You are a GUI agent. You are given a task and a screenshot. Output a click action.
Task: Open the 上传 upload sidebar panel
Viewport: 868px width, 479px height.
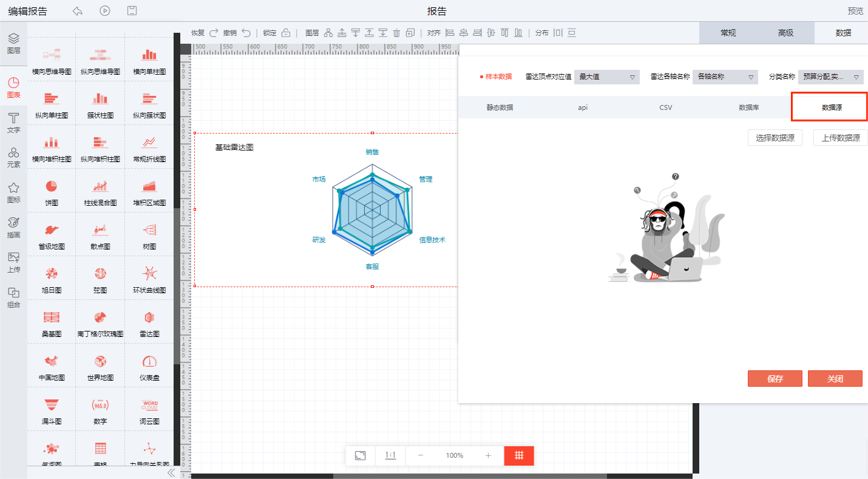(x=13, y=262)
